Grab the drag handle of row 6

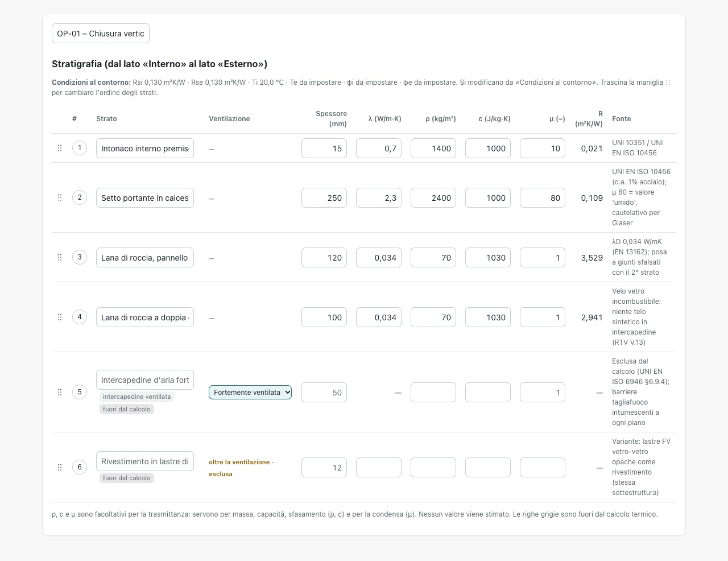point(60,467)
